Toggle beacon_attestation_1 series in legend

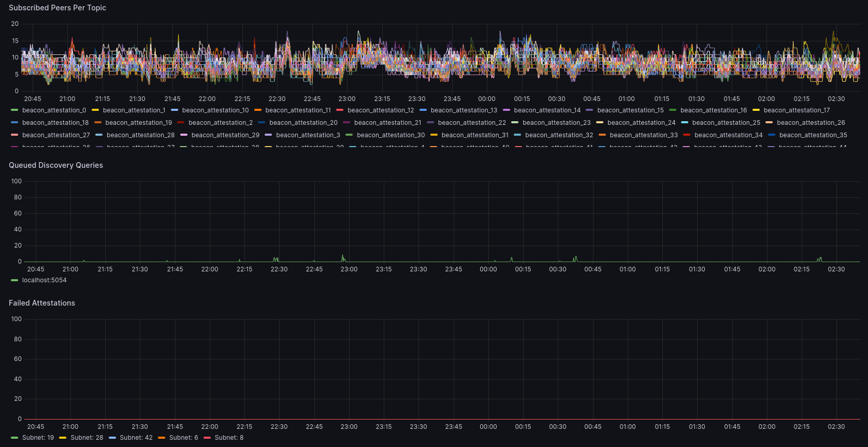(x=134, y=110)
